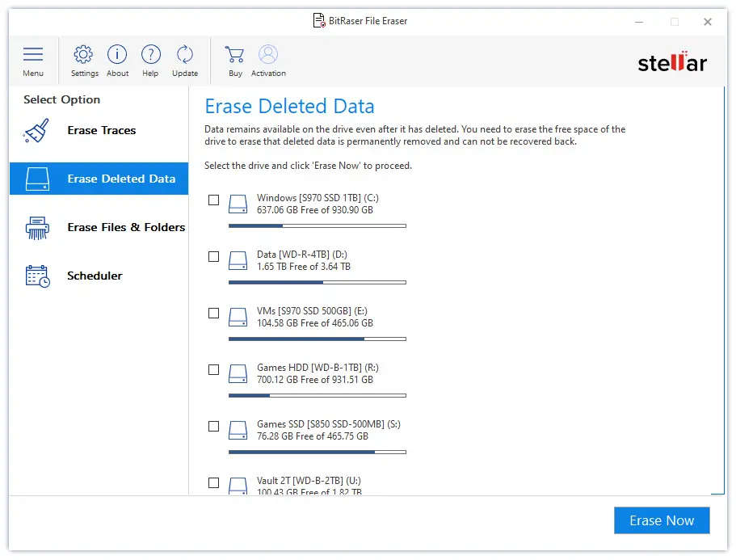Click '76.28 GB Free of 465.75 GB' text
This screenshot has width=736, height=560.
(313, 436)
